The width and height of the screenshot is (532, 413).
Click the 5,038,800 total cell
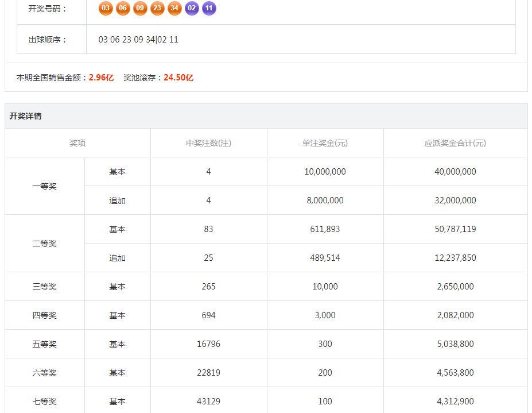455,343
